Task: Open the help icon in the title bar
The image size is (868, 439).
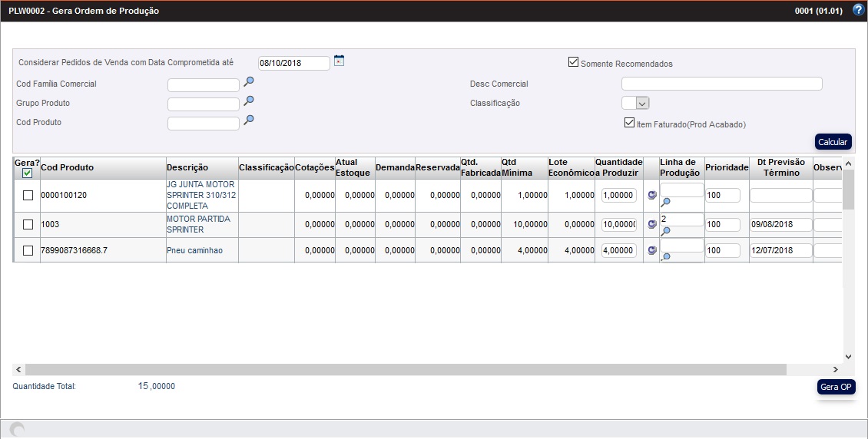Action: point(859,11)
